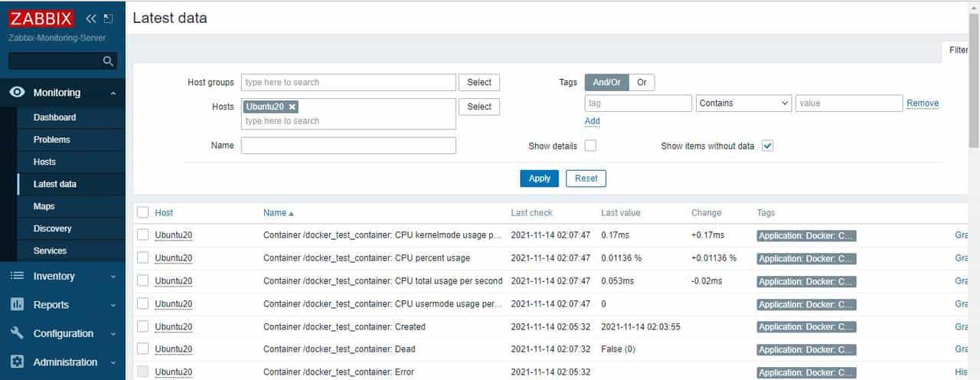Collapse the Monitoring menu section
Image resolution: width=980 pixels, height=380 pixels.
point(113,93)
